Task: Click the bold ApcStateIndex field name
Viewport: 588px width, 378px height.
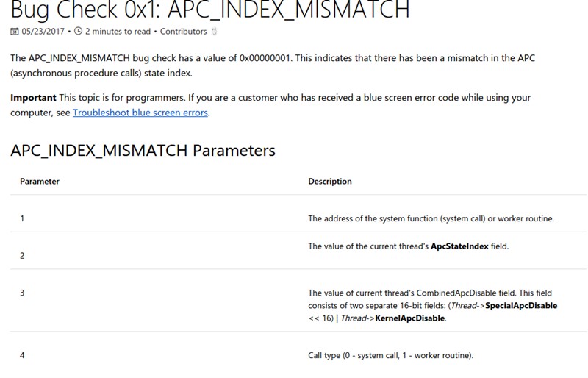Action: [459, 246]
